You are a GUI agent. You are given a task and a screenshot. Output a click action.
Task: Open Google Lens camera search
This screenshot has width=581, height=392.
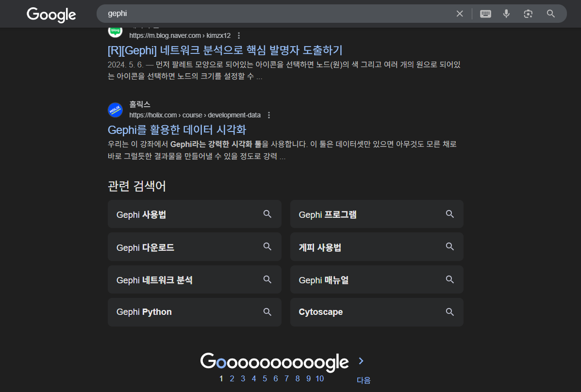pos(528,14)
